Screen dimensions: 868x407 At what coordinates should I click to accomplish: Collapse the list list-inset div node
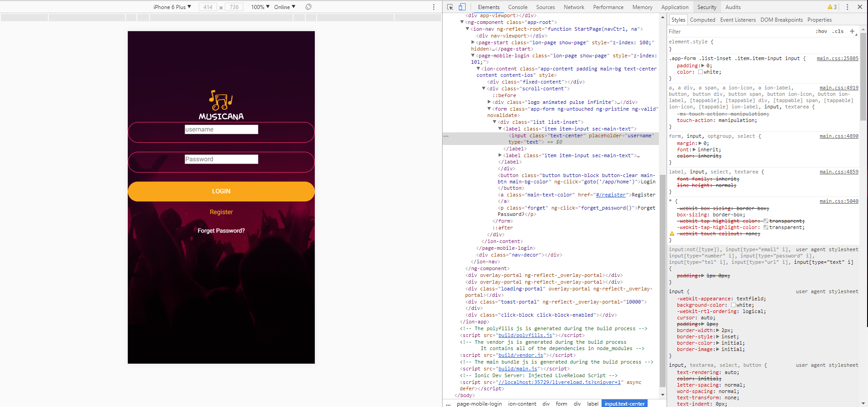pyautogui.click(x=495, y=122)
